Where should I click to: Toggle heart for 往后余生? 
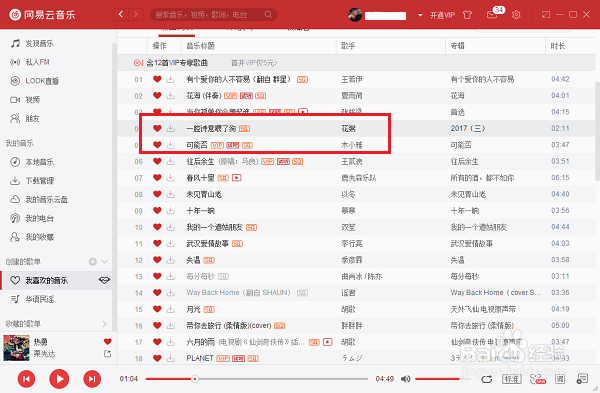[157, 161]
